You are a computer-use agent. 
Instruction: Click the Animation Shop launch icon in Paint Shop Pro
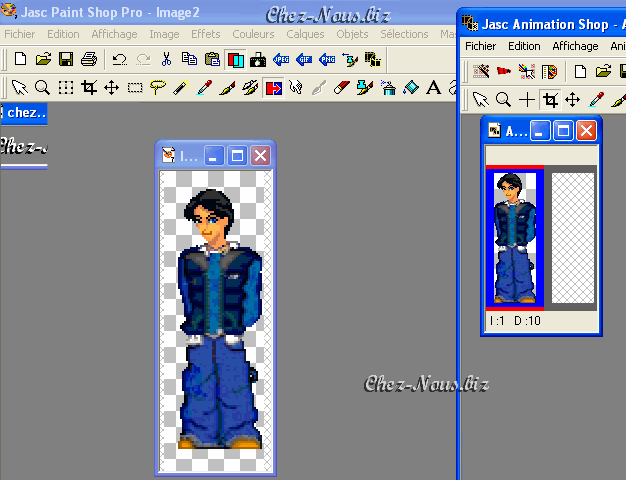point(372,60)
